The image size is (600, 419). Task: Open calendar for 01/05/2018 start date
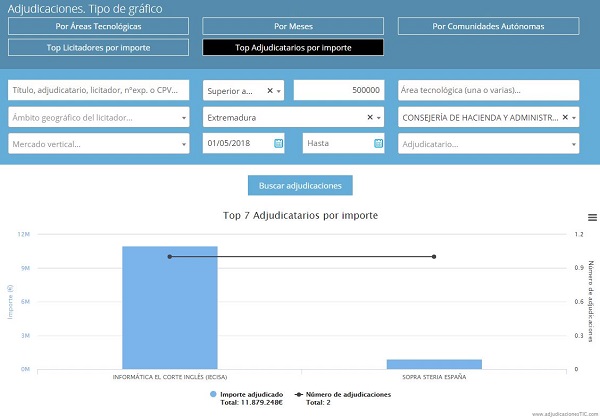click(x=278, y=144)
